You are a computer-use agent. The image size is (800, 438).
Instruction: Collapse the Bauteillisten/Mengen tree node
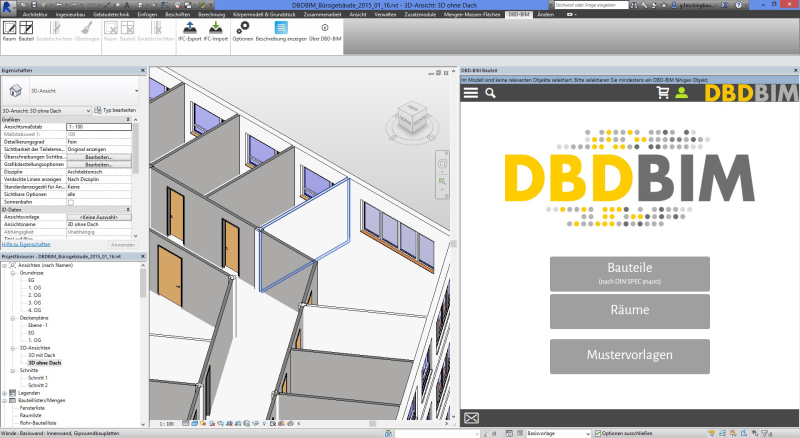tap(5, 401)
